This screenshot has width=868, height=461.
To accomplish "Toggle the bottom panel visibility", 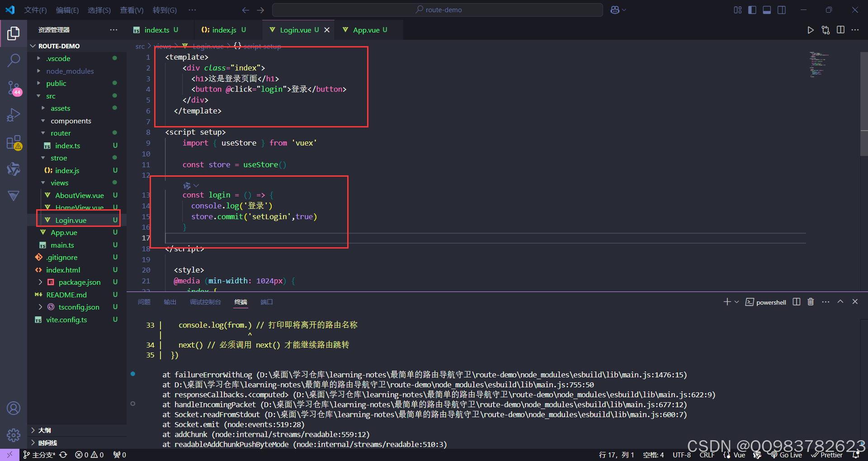I will 767,10.
